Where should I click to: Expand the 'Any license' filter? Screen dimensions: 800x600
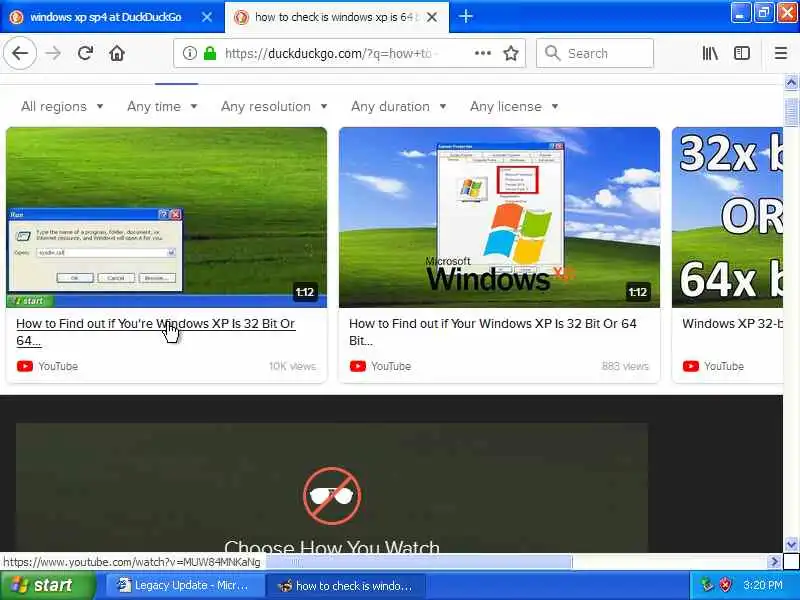514,106
